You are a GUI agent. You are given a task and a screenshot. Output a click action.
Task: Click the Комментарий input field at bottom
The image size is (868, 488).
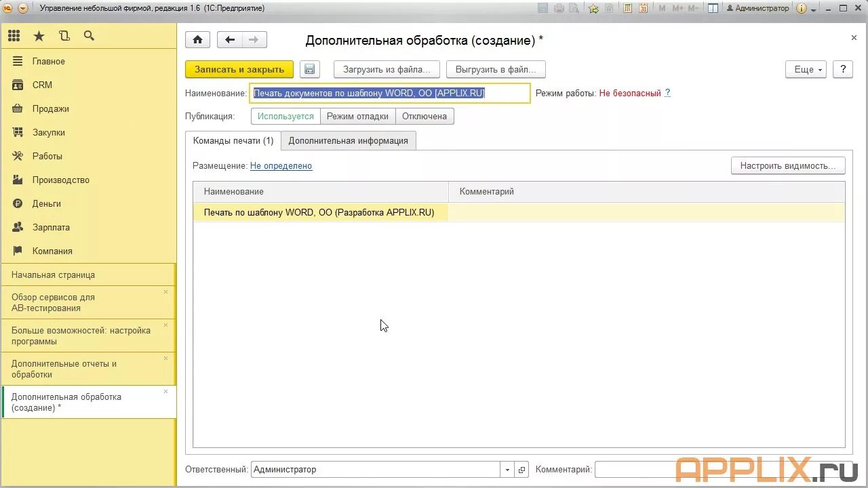coord(724,470)
